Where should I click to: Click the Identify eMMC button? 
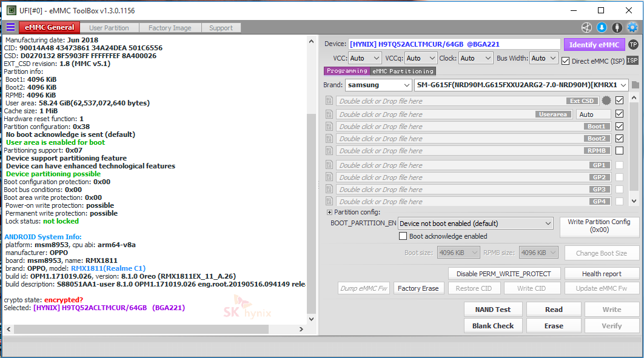coord(594,45)
